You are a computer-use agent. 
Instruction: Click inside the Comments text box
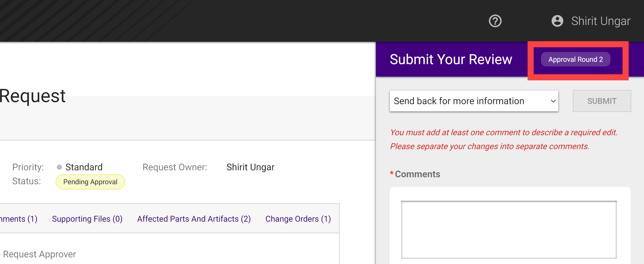[x=509, y=229]
